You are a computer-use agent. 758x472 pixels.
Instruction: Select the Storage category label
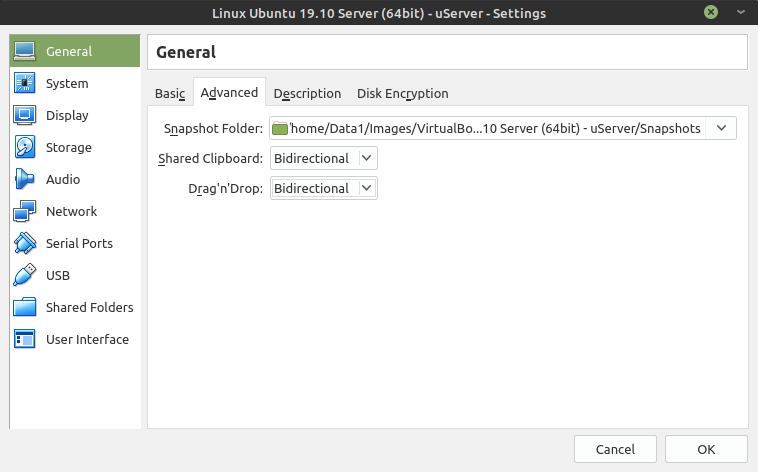click(69, 147)
